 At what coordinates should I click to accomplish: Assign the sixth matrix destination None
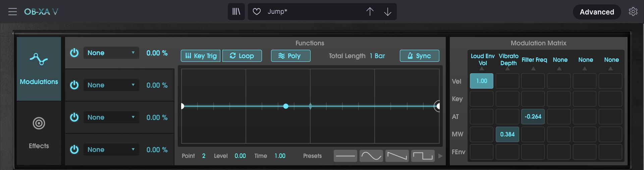point(611,60)
